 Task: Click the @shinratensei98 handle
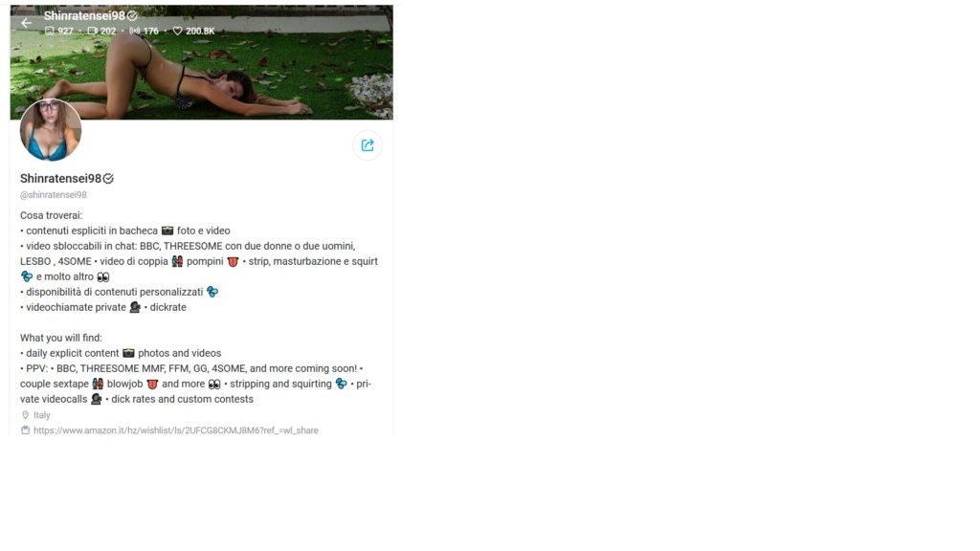(54, 195)
